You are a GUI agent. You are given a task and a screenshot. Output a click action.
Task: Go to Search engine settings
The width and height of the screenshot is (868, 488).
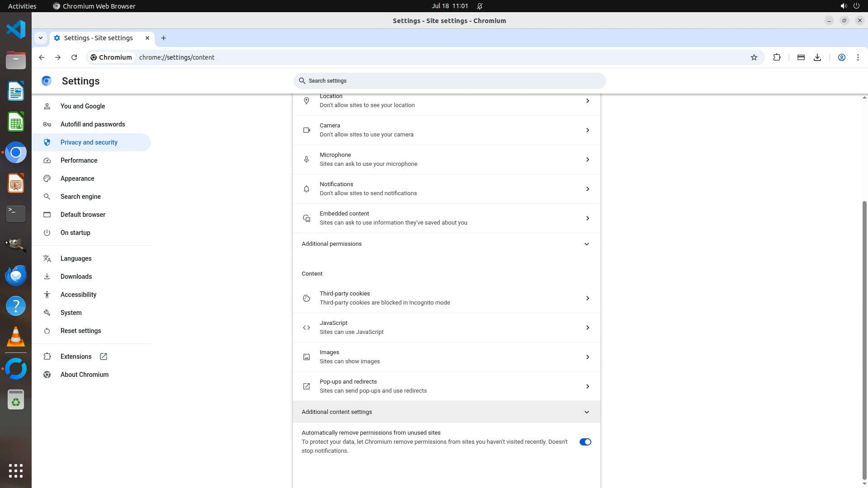coord(80,197)
